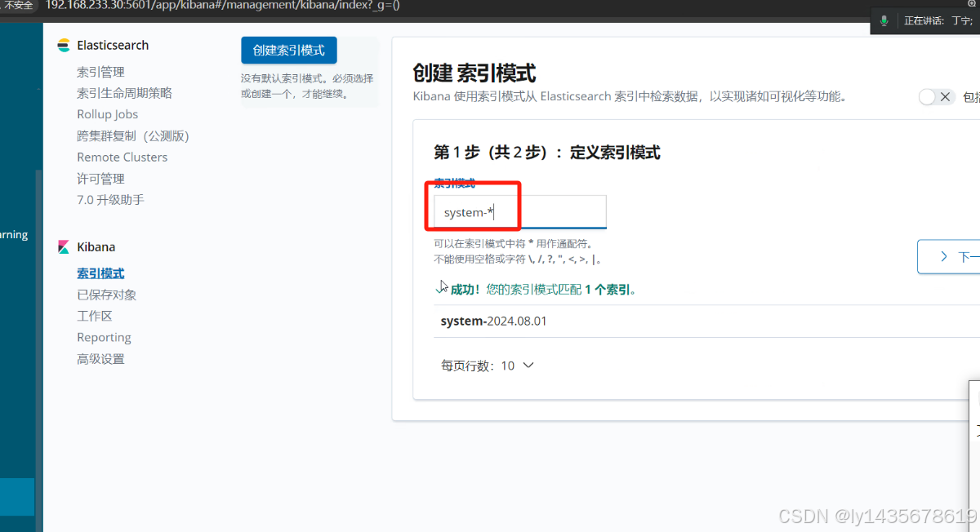This screenshot has height=532, width=980.
Task: Open the rows per page dropdown
Action: [488, 366]
